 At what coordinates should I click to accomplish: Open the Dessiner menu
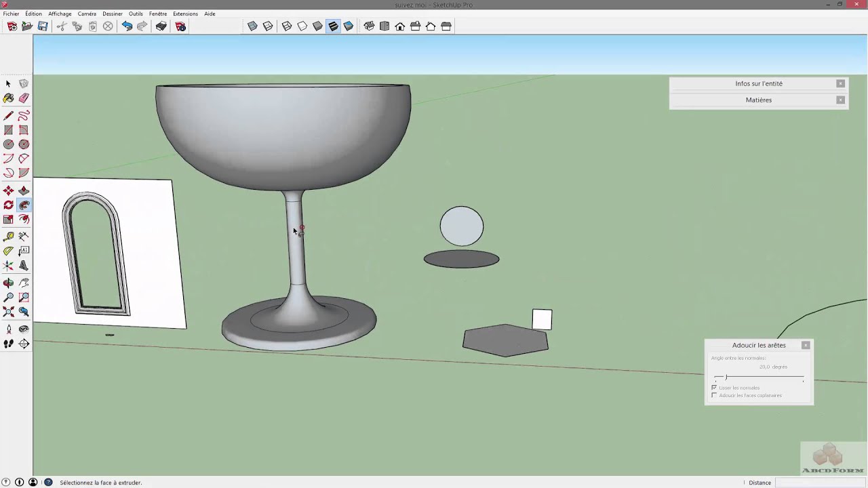pos(113,14)
